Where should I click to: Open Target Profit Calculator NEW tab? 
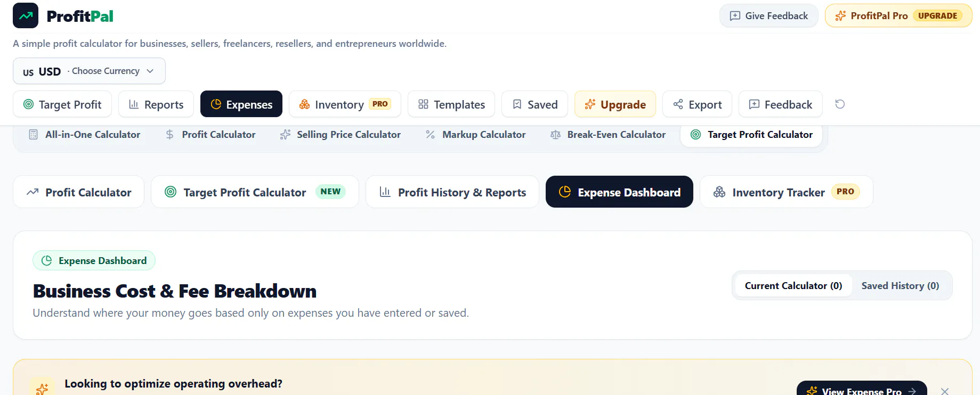click(x=255, y=192)
